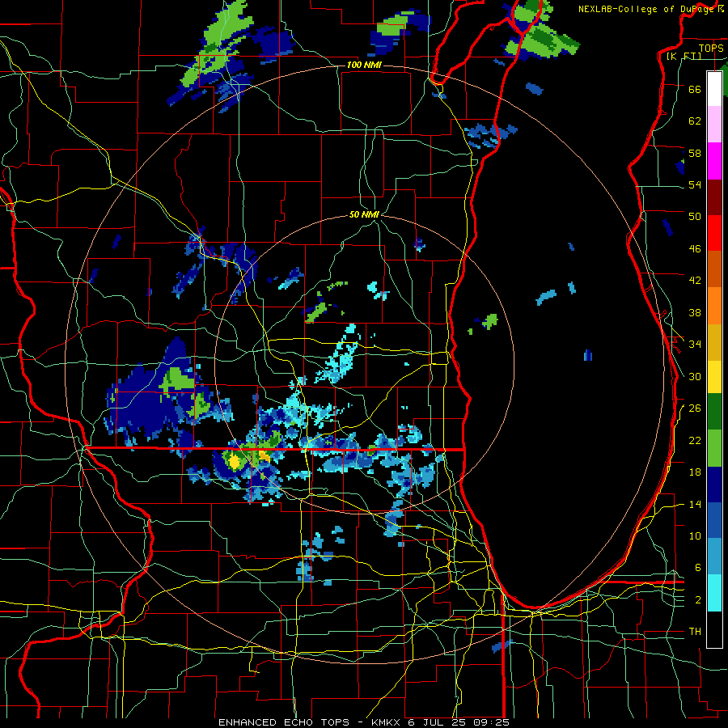Click the light green legend swatch

click(714, 448)
